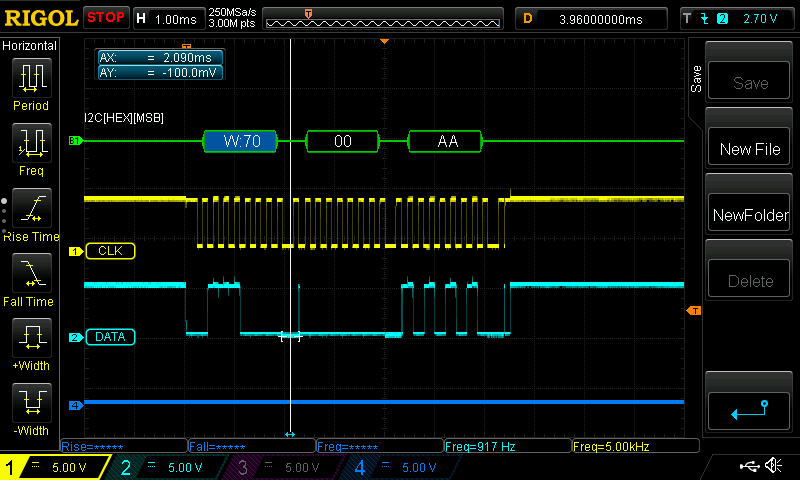The image size is (800, 480).
Task: Click the channel 2 ground marker
Action: 76,337
